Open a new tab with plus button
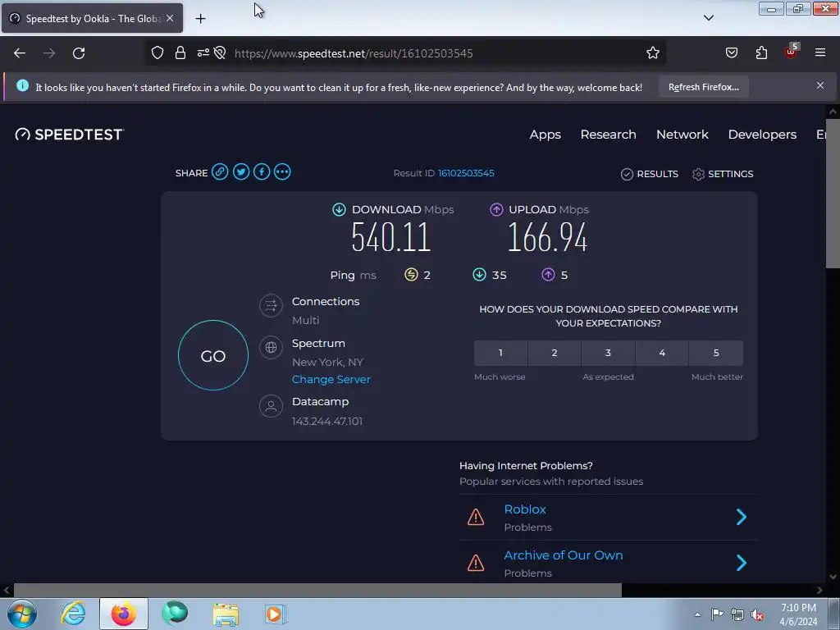This screenshot has width=840, height=630. [x=200, y=19]
